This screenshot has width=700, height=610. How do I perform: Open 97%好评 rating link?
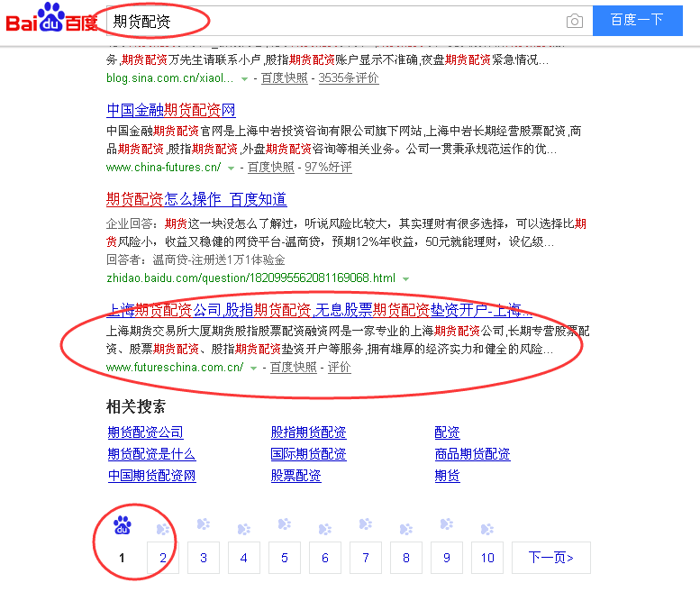click(328, 168)
